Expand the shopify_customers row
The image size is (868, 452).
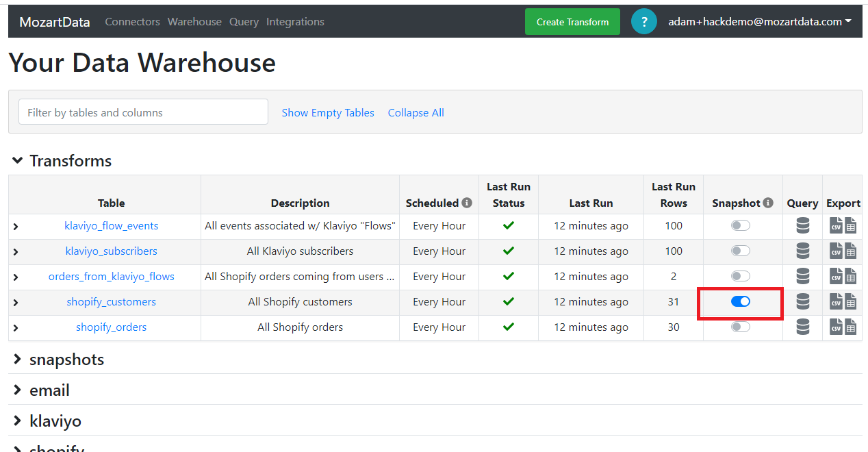tap(16, 302)
